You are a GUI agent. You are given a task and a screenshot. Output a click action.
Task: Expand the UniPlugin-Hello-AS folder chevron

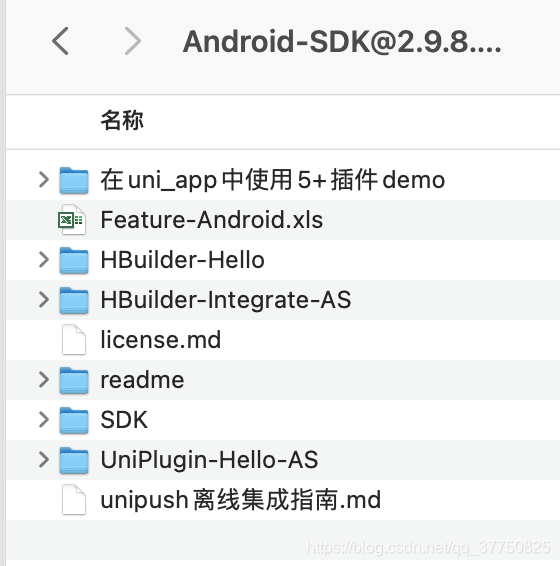coord(44,460)
